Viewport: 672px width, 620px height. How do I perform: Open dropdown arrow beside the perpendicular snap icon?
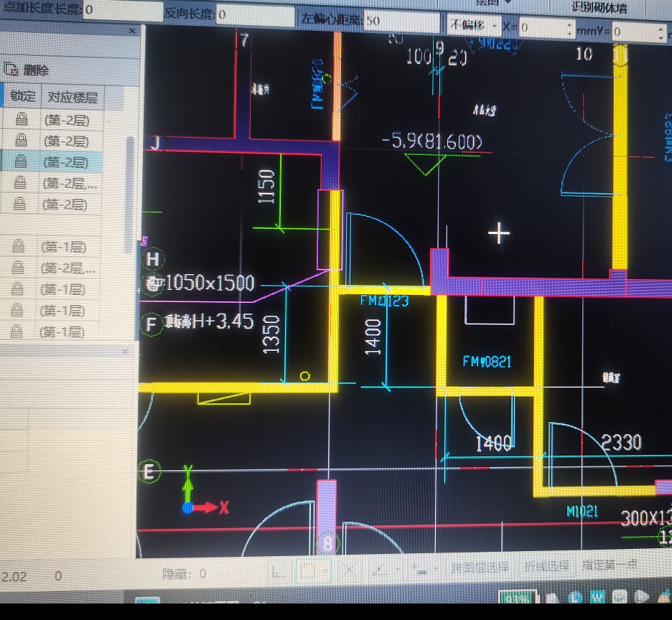[397, 569]
